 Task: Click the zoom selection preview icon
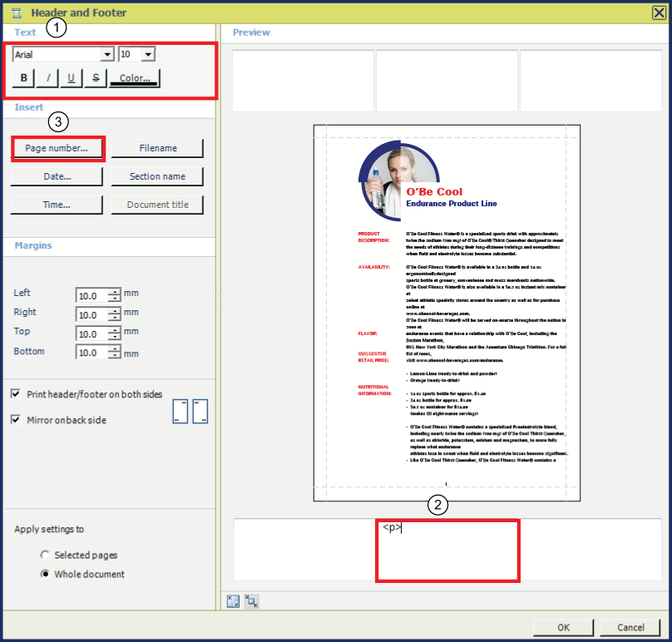tap(250, 600)
